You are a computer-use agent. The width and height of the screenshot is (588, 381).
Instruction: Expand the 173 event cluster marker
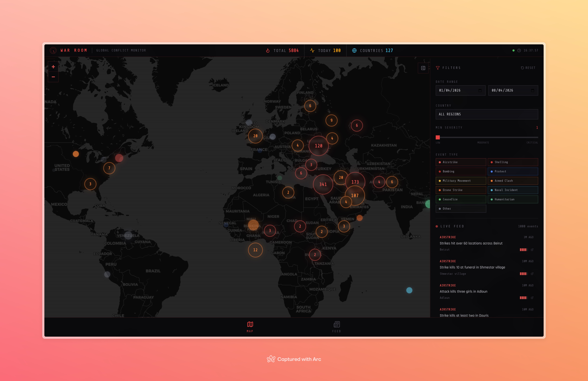[355, 182]
